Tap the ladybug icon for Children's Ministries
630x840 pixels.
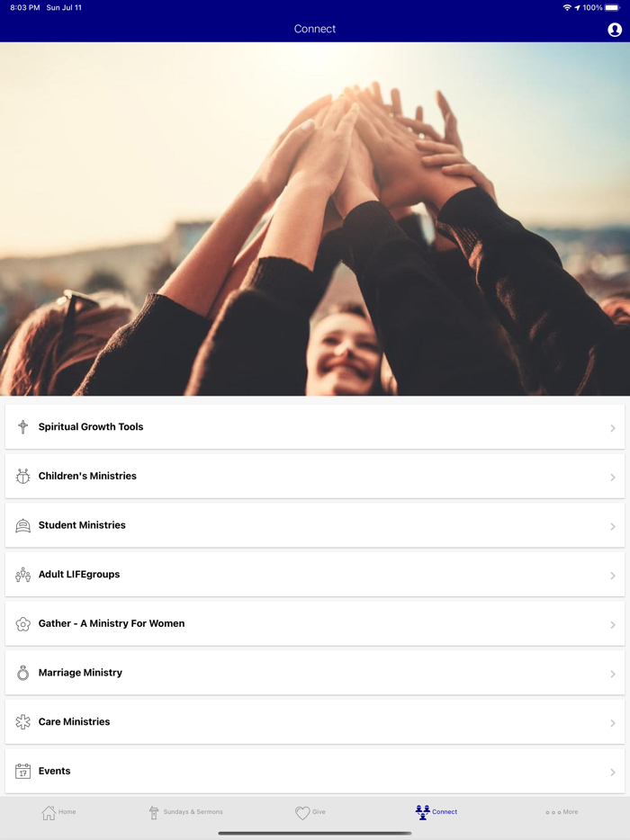click(x=22, y=477)
